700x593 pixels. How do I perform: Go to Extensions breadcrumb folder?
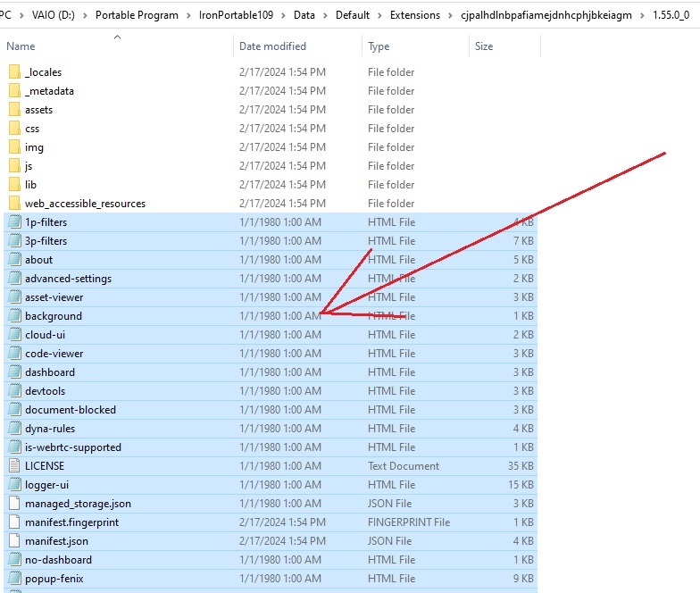coord(414,14)
